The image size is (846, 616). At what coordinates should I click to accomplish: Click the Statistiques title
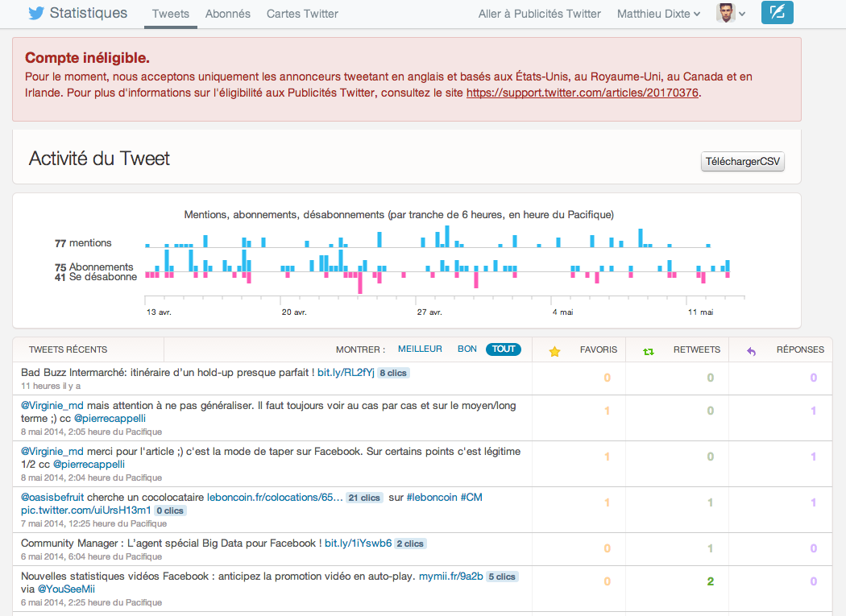coord(89,13)
